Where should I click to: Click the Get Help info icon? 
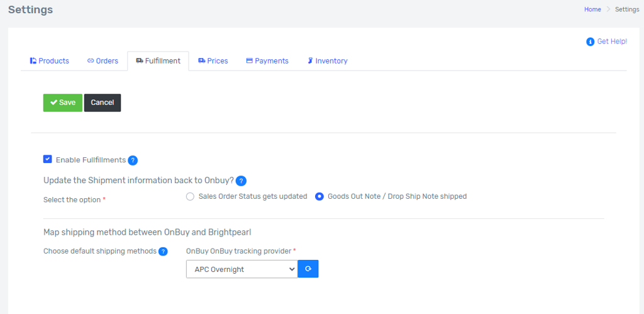590,42
